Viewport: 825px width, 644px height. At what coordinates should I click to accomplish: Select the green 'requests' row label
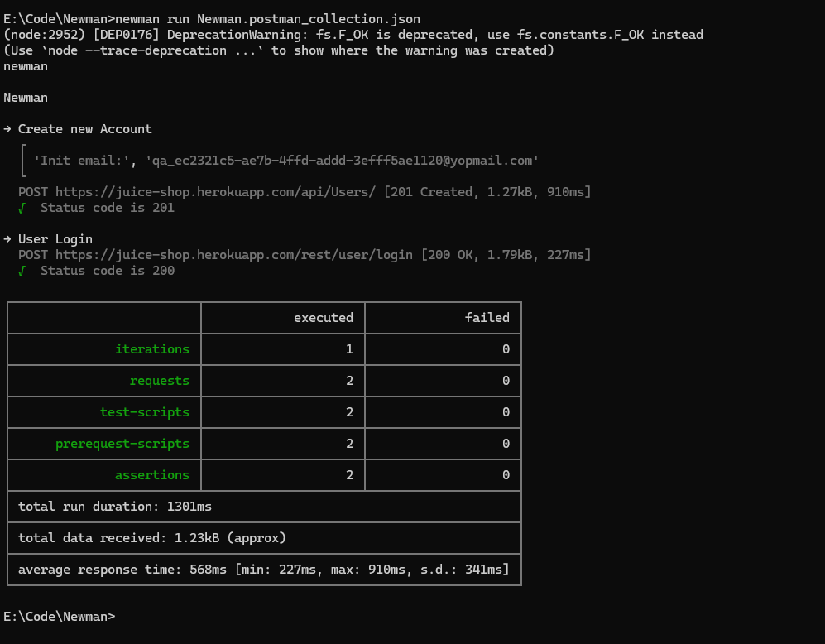coord(159,381)
